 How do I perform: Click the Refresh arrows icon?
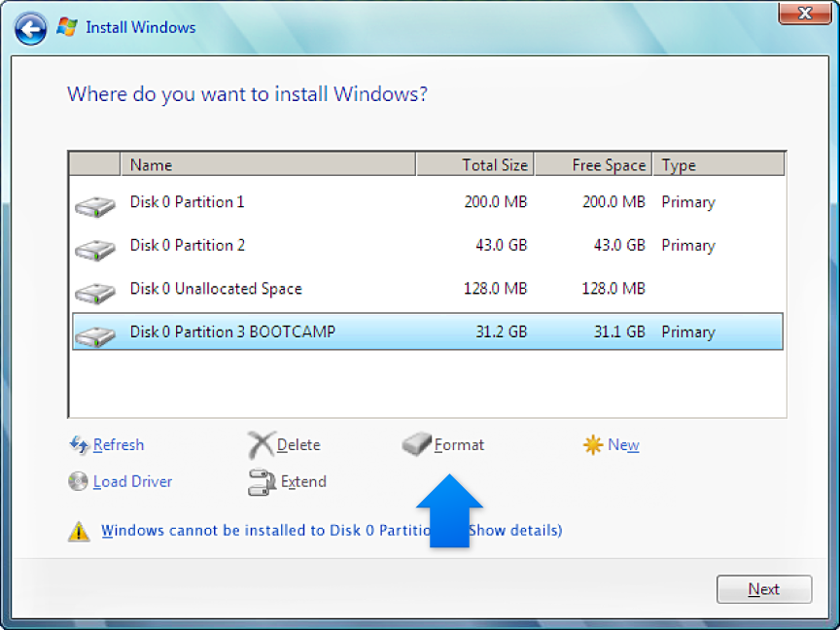80,444
